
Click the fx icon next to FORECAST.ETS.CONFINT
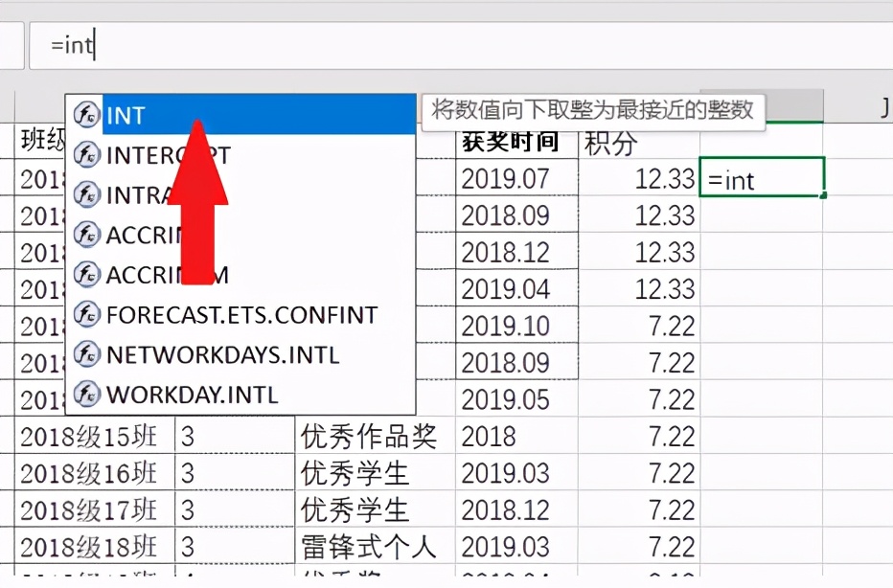pos(87,315)
